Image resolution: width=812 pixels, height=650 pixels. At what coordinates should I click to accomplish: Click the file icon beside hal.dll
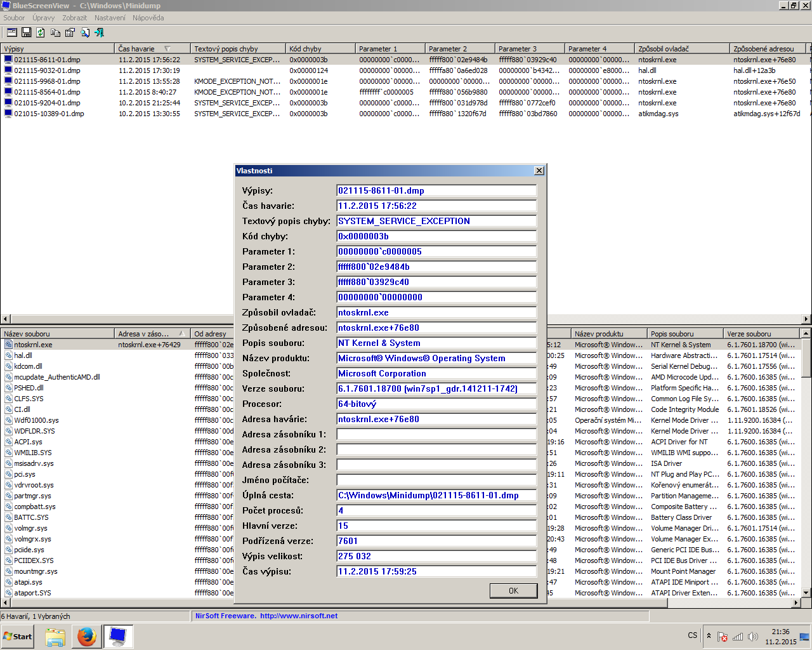[x=8, y=355]
